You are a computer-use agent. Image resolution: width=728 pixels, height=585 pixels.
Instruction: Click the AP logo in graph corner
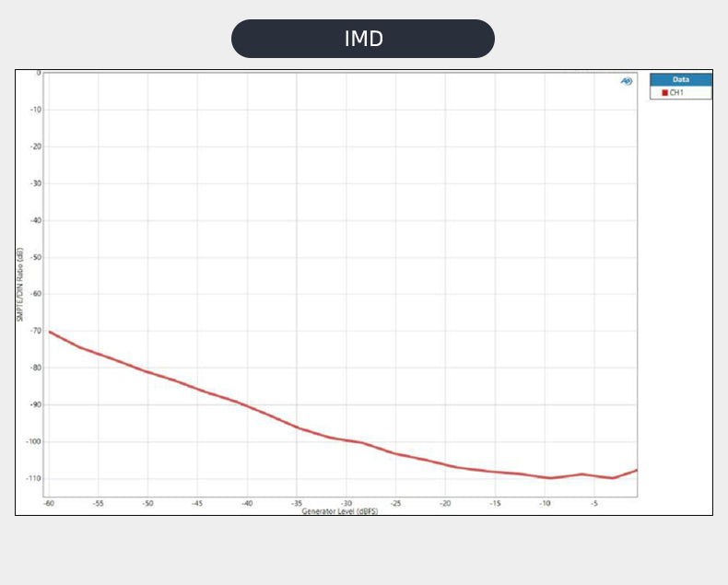627,81
